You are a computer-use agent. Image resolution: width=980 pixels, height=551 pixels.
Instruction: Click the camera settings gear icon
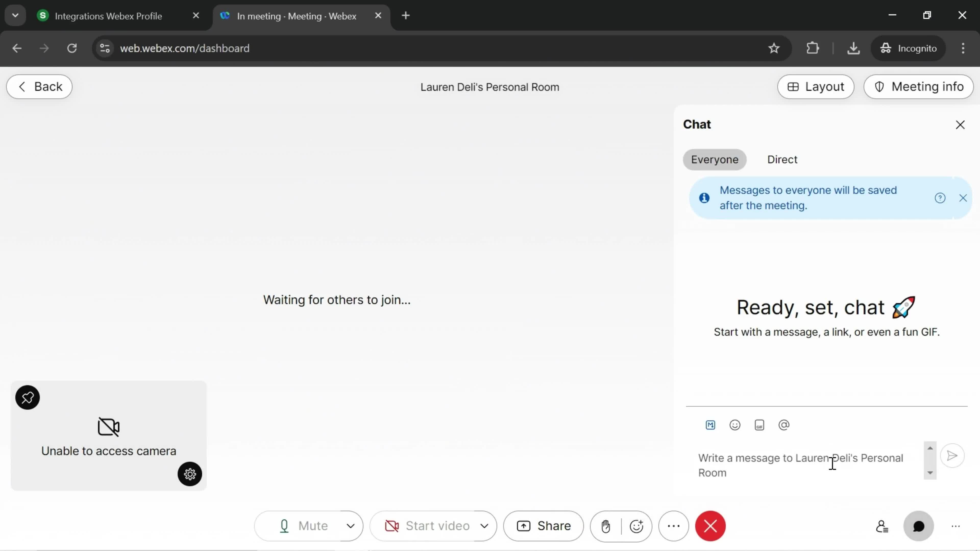(x=190, y=474)
